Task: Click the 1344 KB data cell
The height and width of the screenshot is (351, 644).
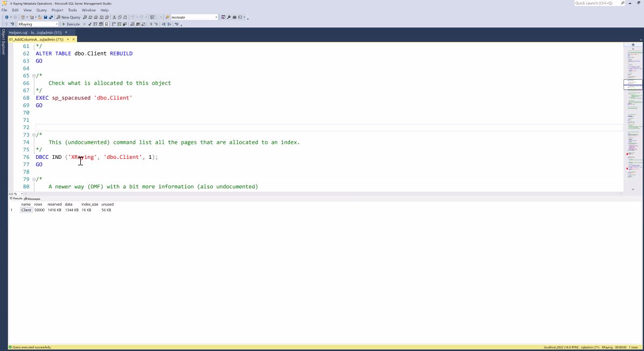Action: pyautogui.click(x=72, y=210)
